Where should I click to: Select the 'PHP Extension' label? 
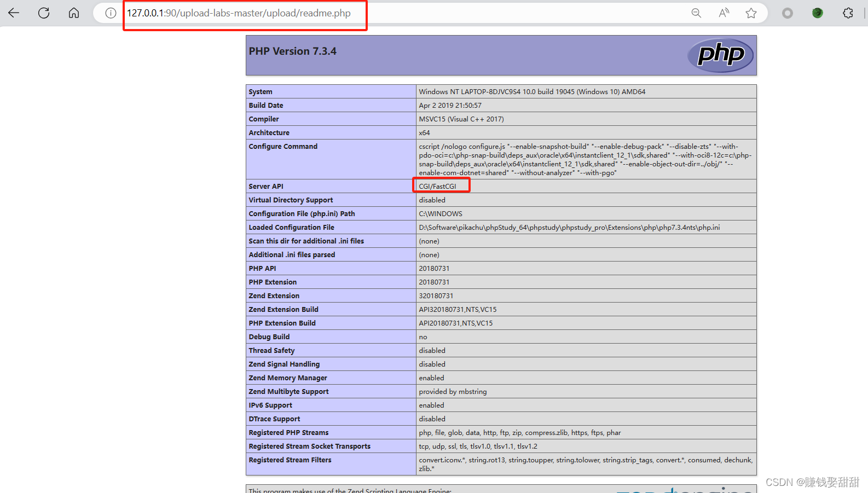point(273,282)
